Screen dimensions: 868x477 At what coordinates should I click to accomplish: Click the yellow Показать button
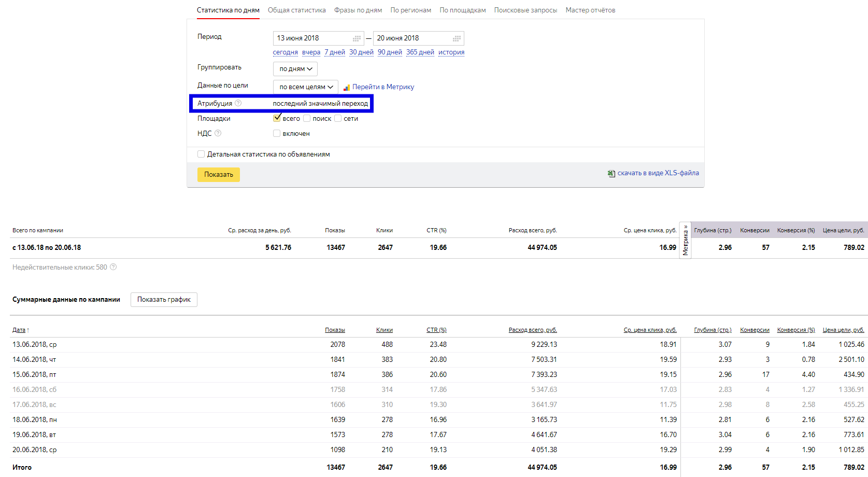coord(219,175)
